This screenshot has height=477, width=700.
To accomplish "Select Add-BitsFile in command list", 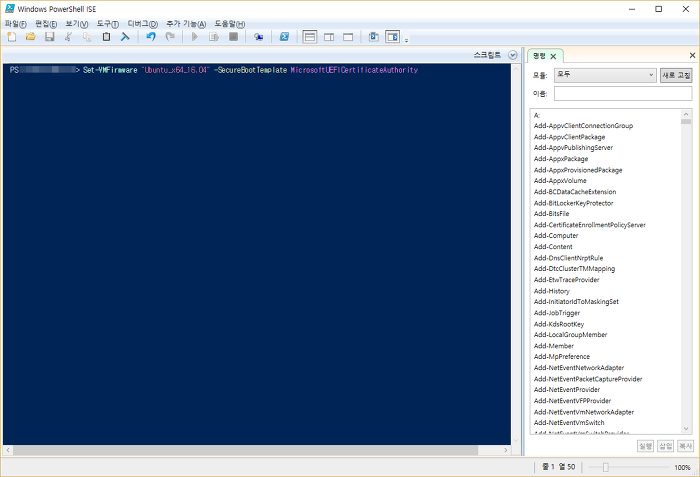I will [x=551, y=214].
